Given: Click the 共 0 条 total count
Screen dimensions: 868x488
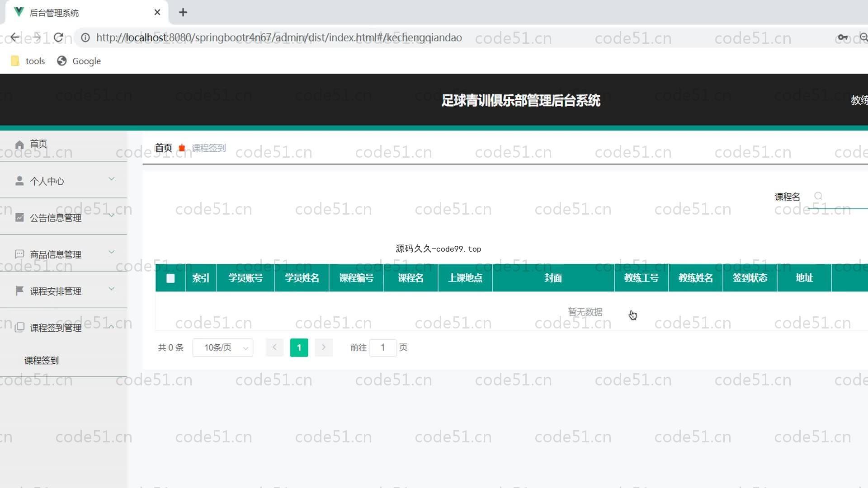Looking at the screenshot, I should pos(171,347).
